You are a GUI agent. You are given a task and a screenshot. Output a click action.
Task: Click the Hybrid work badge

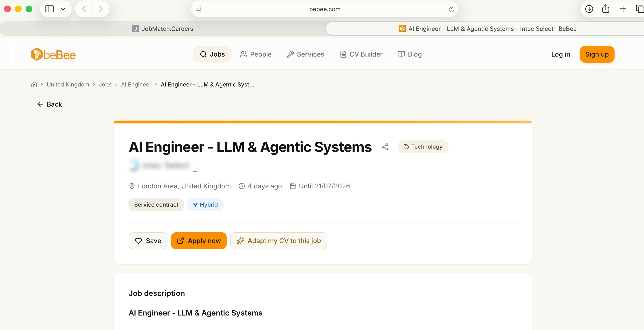tap(205, 204)
